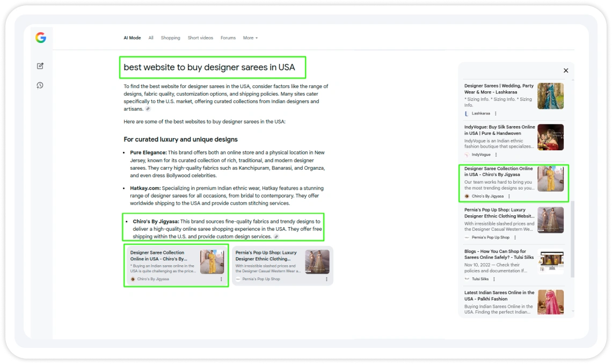
Task: Click the 'Hatkay.com:' bullet text
Action: pos(145,188)
